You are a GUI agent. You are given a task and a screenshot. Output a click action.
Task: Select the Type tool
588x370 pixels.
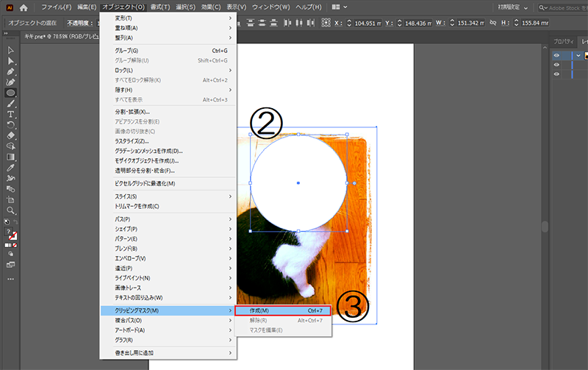[11, 115]
